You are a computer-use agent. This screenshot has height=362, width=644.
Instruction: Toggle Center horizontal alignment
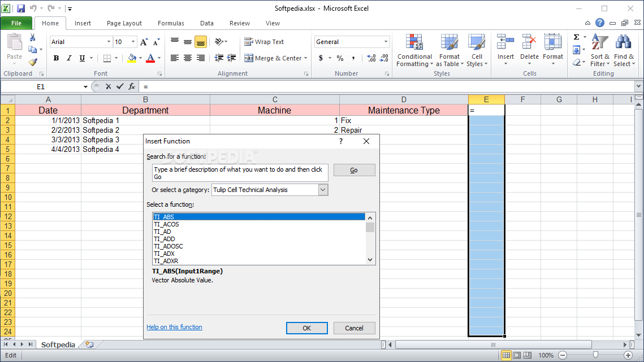tap(188, 58)
